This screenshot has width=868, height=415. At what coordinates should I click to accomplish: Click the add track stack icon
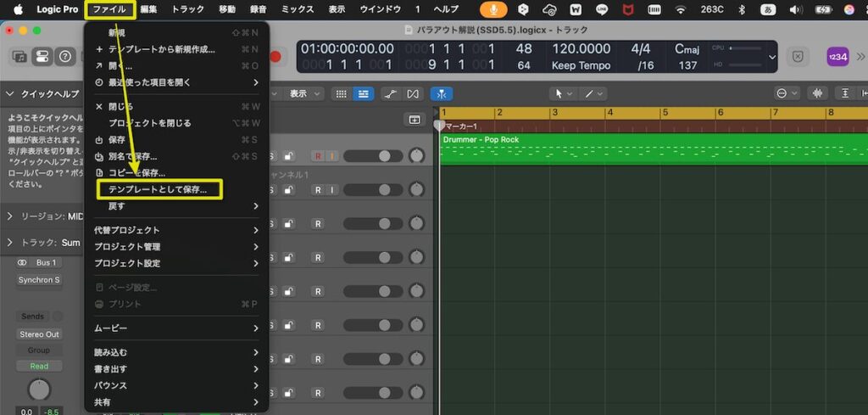point(415,120)
